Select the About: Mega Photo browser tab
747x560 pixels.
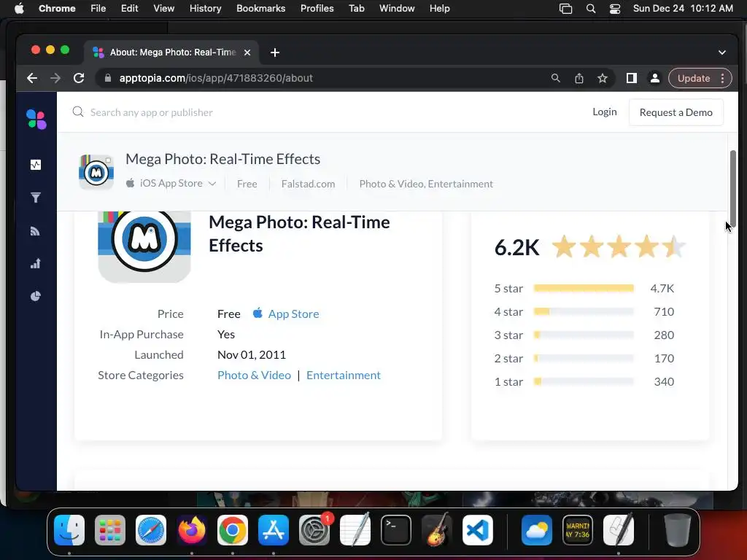pyautogui.click(x=171, y=52)
